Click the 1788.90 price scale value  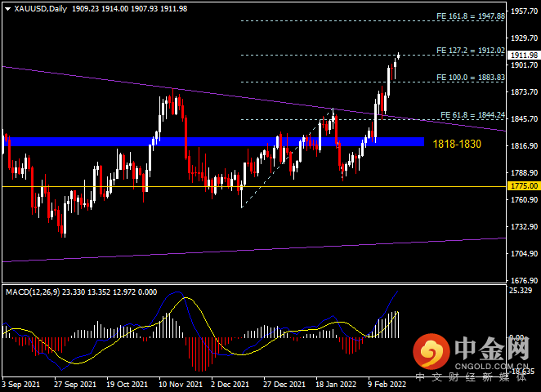pyautogui.click(x=524, y=173)
